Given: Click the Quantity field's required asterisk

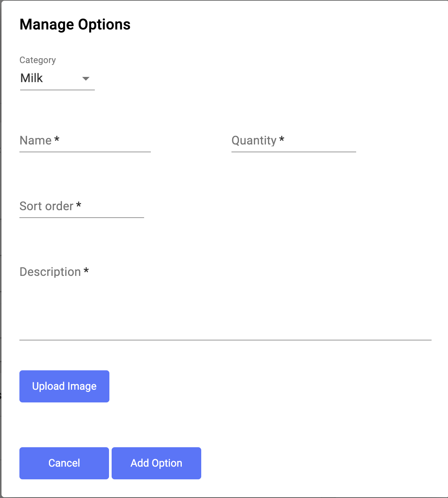Looking at the screenshot, I should pos(282,140).
